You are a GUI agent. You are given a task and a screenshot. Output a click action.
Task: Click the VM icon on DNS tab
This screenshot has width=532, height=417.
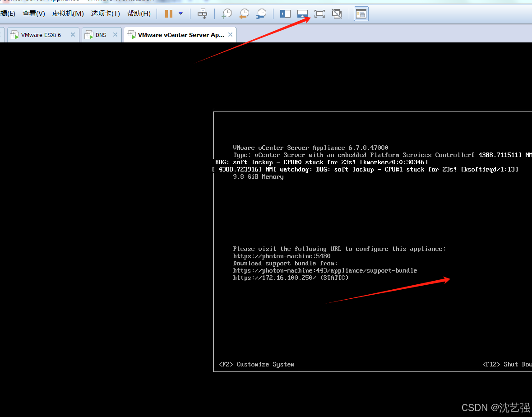tap(89, 35)
